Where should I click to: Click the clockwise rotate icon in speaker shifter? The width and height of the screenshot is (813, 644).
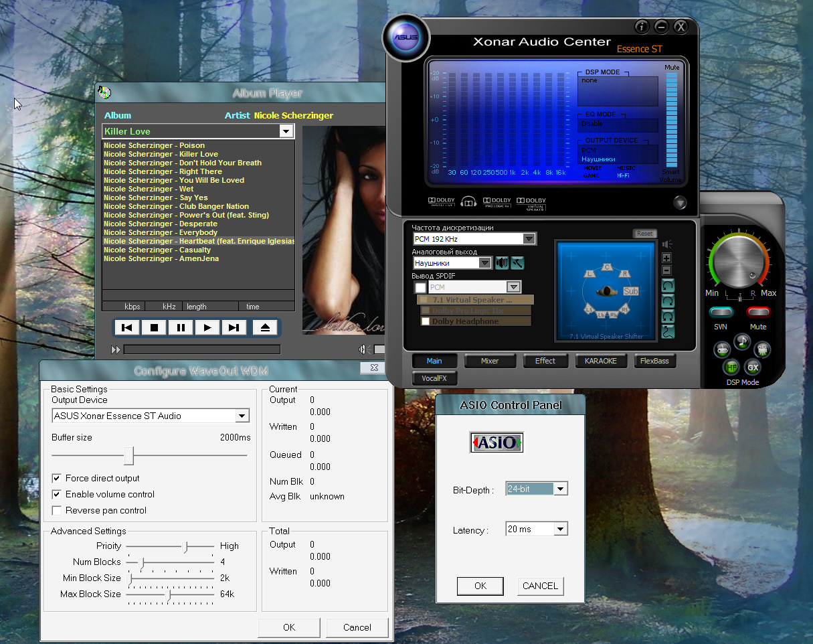(x=668, y=301)
